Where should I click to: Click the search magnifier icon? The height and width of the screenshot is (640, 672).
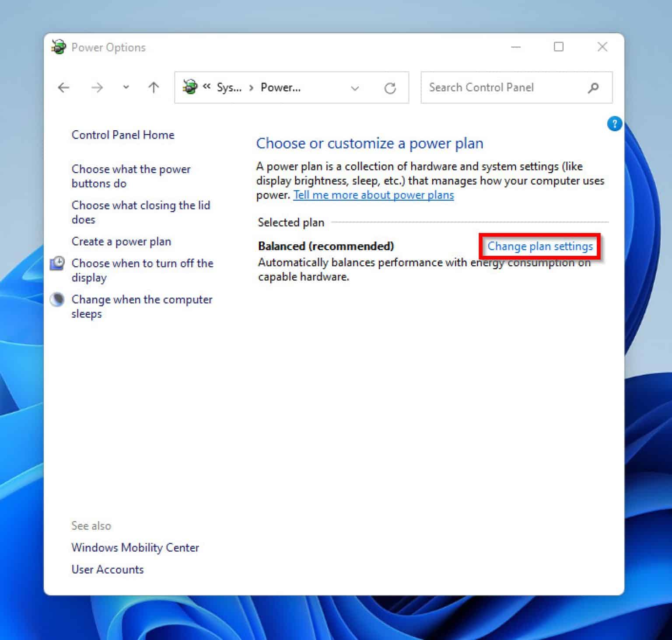point(593,88)
